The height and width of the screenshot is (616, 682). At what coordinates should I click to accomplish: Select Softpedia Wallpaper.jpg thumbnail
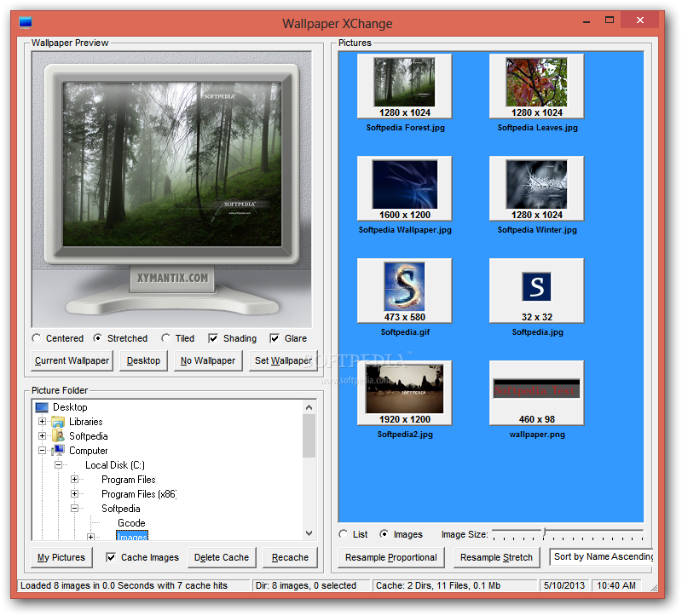click(x=404, y=188)
